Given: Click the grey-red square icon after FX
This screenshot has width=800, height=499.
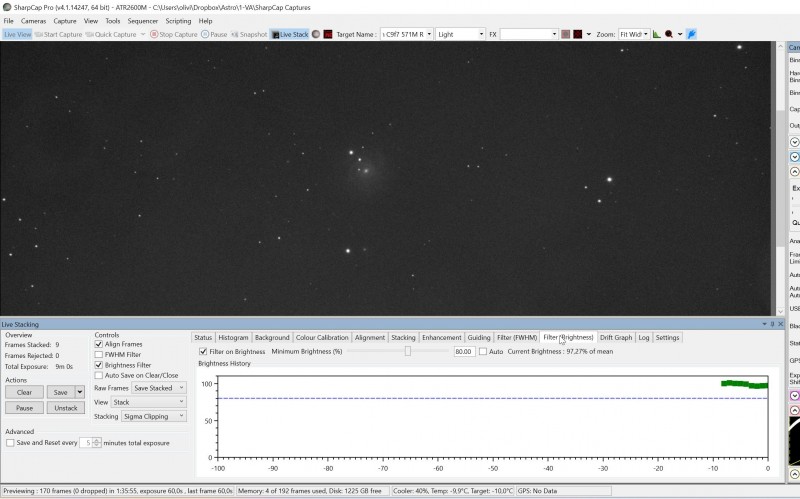Looking at the screenshot, I should pyautogui.click(x=565, y=34).
